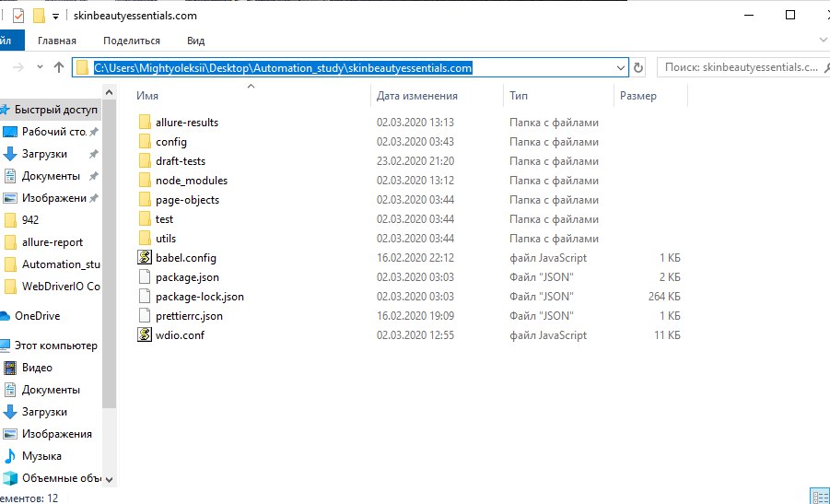
Task: Click navigation pane scrollbar down arrow
Action: [x=109, y=480]
